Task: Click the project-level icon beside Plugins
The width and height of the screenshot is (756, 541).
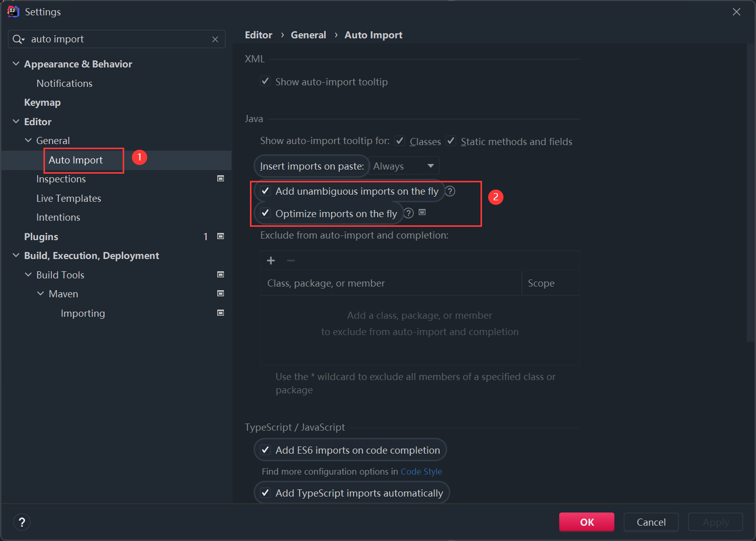Action: [221, 236]
